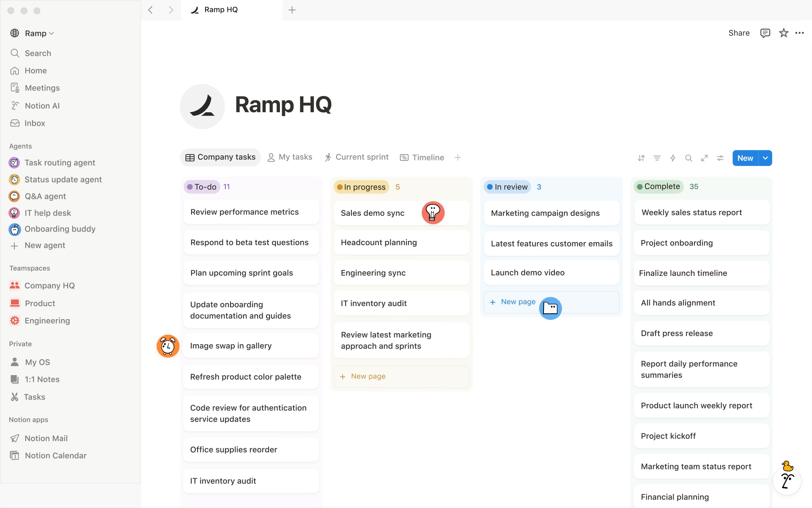Open the Engineering gear icon
Screen dimensions: 812x508
[x=15, y=321]
